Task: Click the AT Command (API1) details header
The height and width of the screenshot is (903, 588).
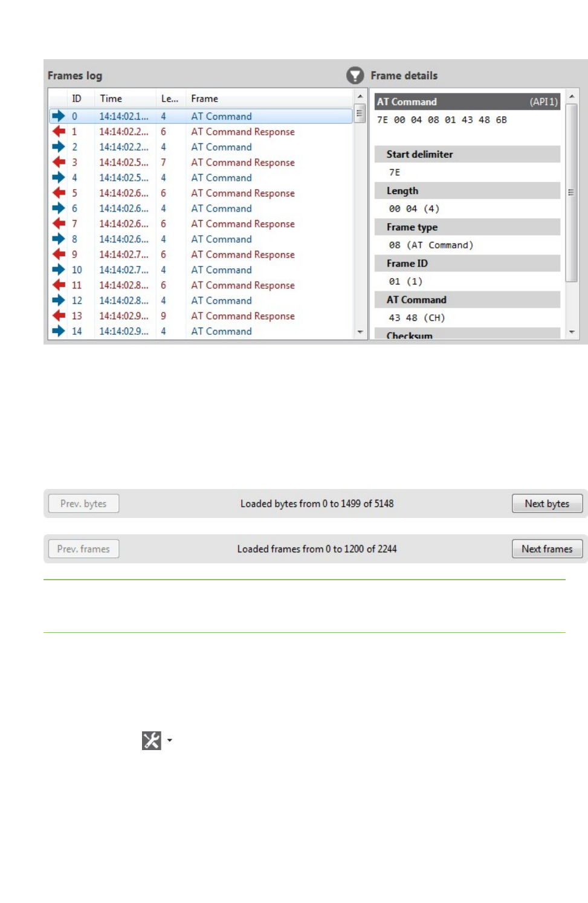Action: point(467,102)
